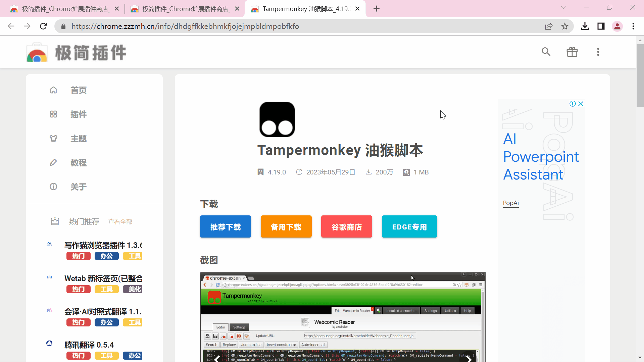Image resolution: width=644 pixels, height=362 pixels.
Task: Click the scrollbar down arrow
Action: (640, 358)
